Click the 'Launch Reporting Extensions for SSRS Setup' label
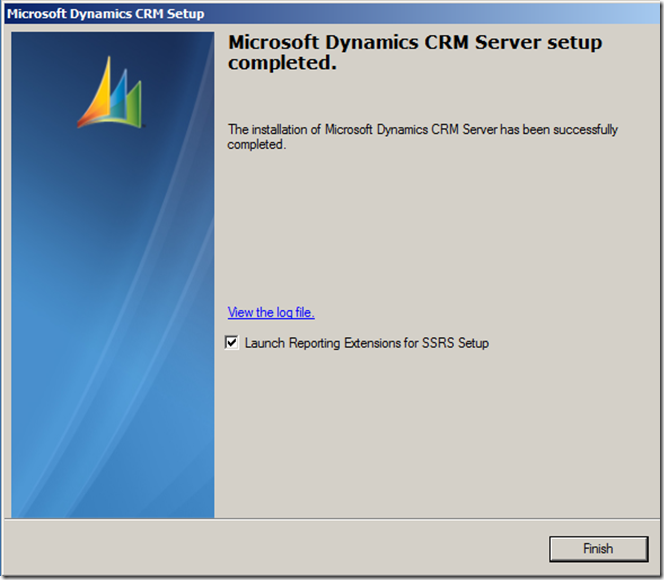 coord(366,343)
